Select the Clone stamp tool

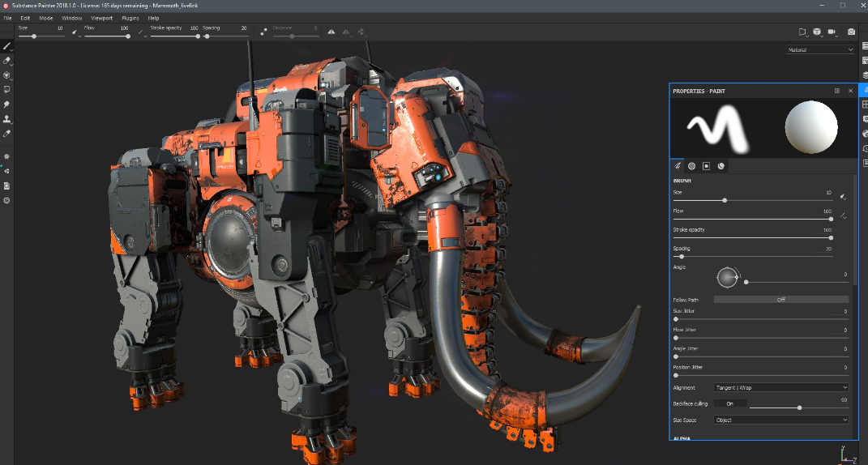coord(6,119)
